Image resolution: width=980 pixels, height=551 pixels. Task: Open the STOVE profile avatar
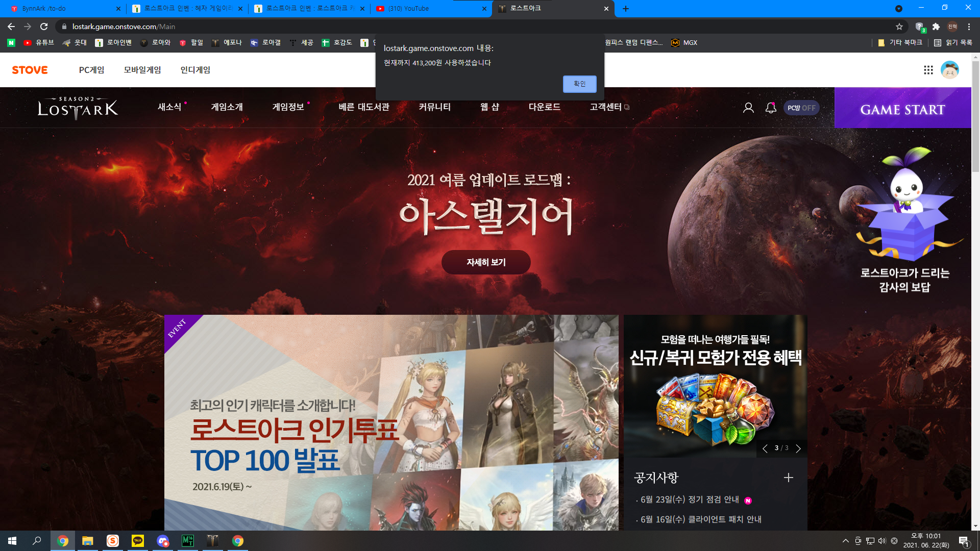949,70
